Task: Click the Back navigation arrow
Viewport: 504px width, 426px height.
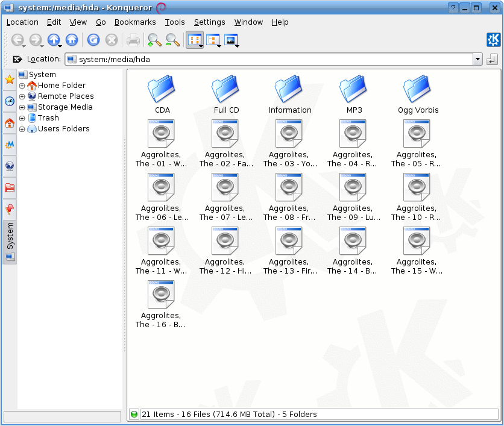Action: (17, 40)
